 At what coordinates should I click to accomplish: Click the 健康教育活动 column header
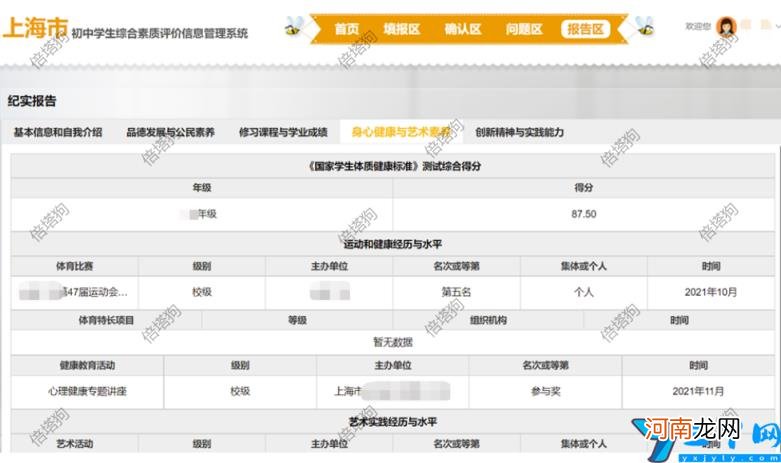tap(87, 365)
